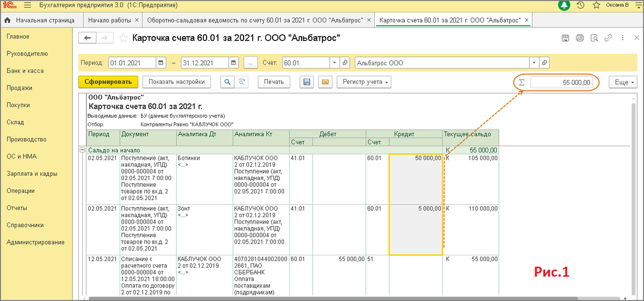Select the credit cell 5 000,00

click(415, 230)
